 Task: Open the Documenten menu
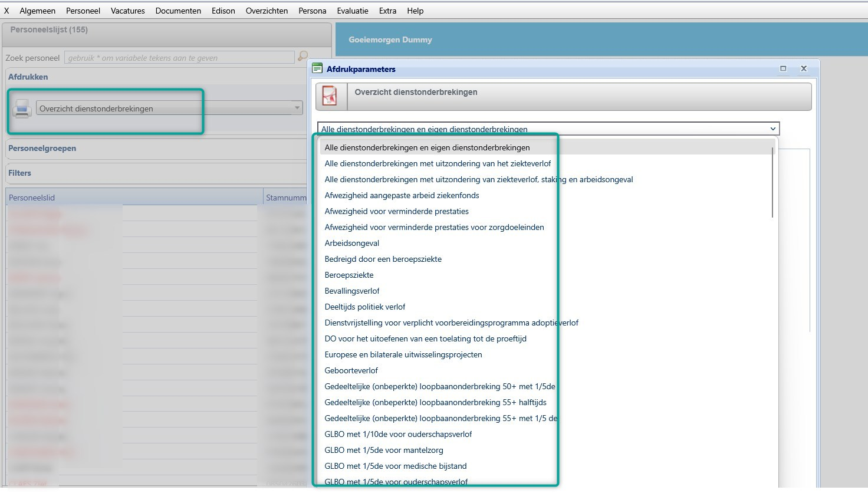tap(178, 11)
